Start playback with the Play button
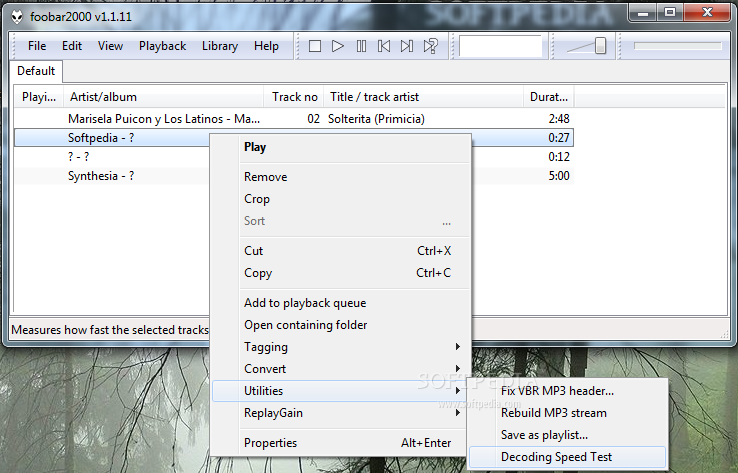The width and height of the screenshot is (738, 473). (x=337, y=46)
